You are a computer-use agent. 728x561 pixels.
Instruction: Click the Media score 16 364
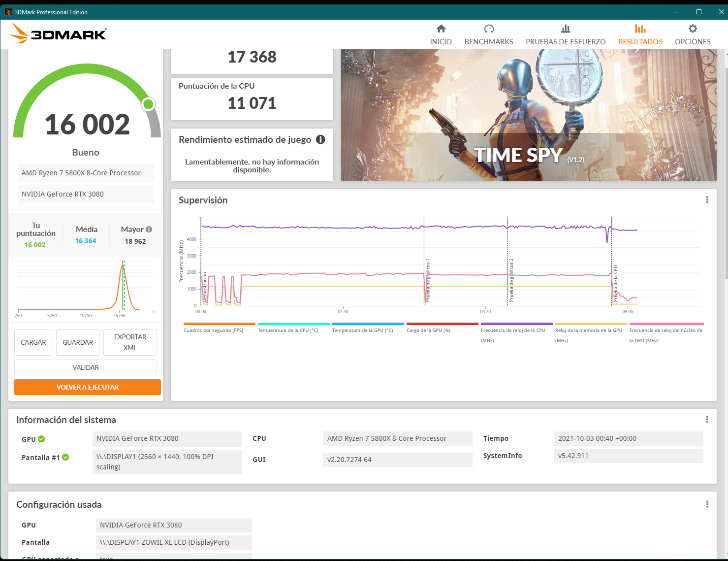86,241
